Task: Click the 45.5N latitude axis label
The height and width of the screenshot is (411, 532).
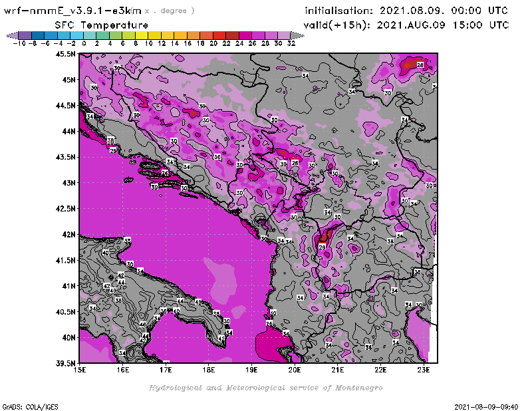Action: tap(65, 54)
